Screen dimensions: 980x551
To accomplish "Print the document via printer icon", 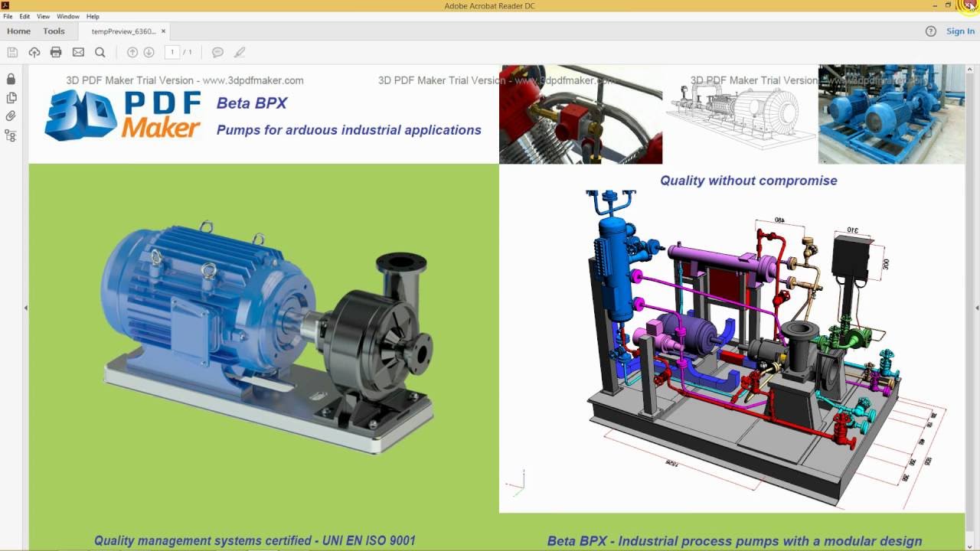I will (x=56, y=52).
